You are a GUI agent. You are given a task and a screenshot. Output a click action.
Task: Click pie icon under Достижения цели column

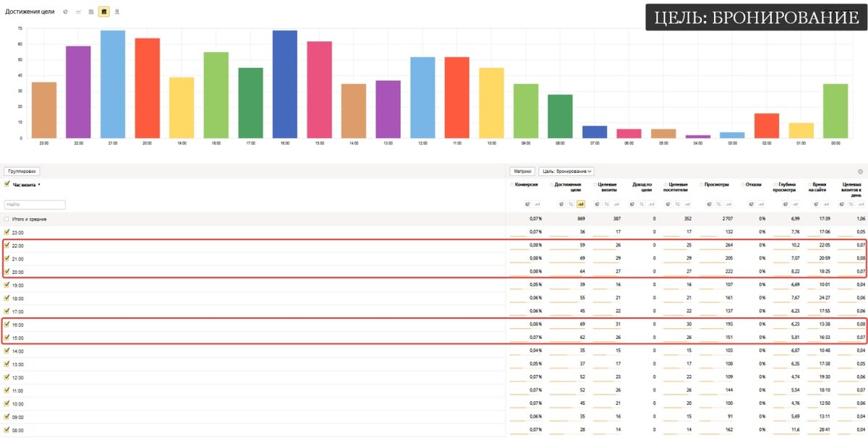click(x=561, y=205)
